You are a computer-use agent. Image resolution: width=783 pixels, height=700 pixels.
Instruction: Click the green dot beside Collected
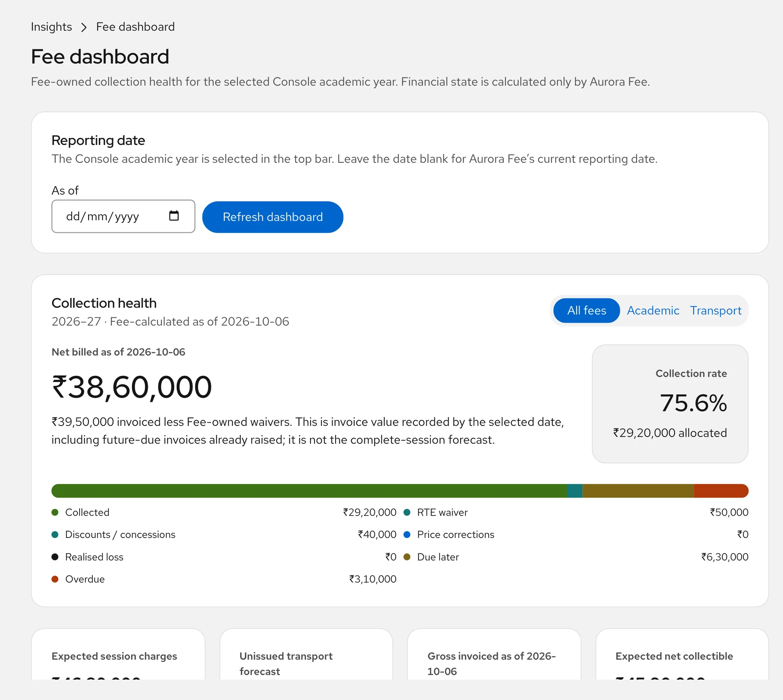55,512
